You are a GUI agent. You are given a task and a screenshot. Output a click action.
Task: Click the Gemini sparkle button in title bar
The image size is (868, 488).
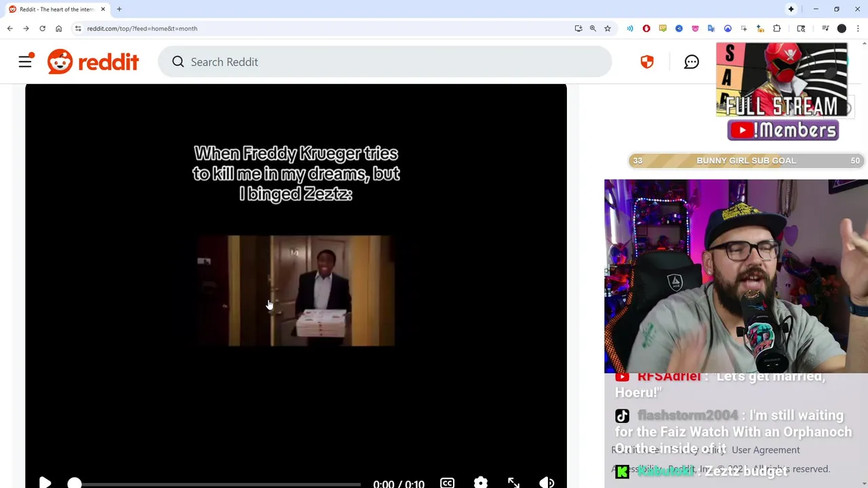click(791, 9)
